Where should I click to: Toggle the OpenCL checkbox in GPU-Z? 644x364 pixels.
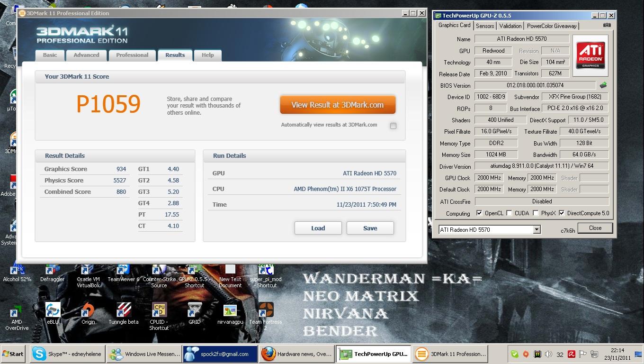[x=479, y=213]
